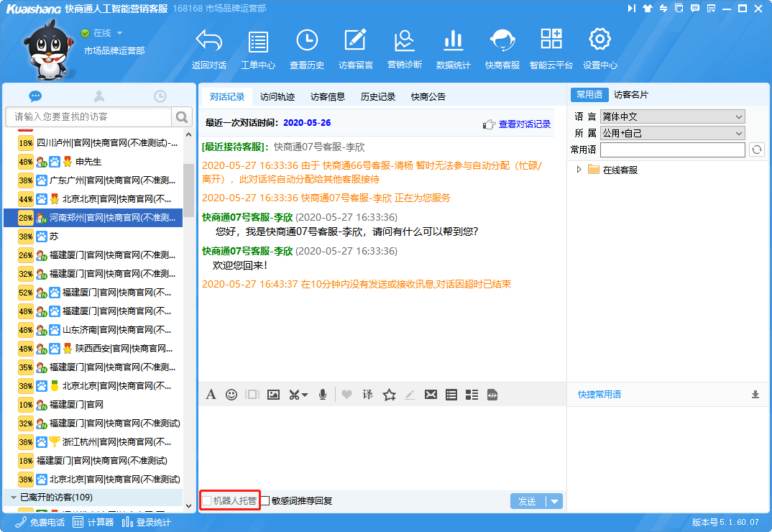The width and height of the screenshot is (772, 532).
Task: Click the star add-favorite icon
Action: pyautogui.click(x=390, y=395)
